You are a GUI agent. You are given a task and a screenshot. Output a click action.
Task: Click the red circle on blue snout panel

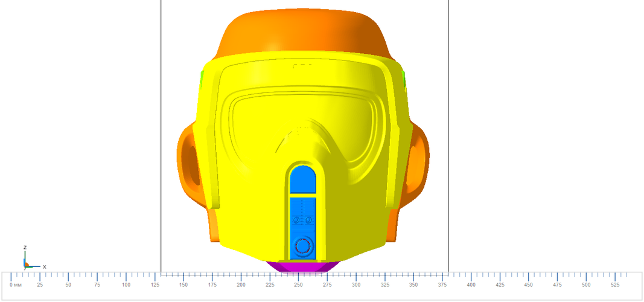pyautogui.click(x=303, y=246)
